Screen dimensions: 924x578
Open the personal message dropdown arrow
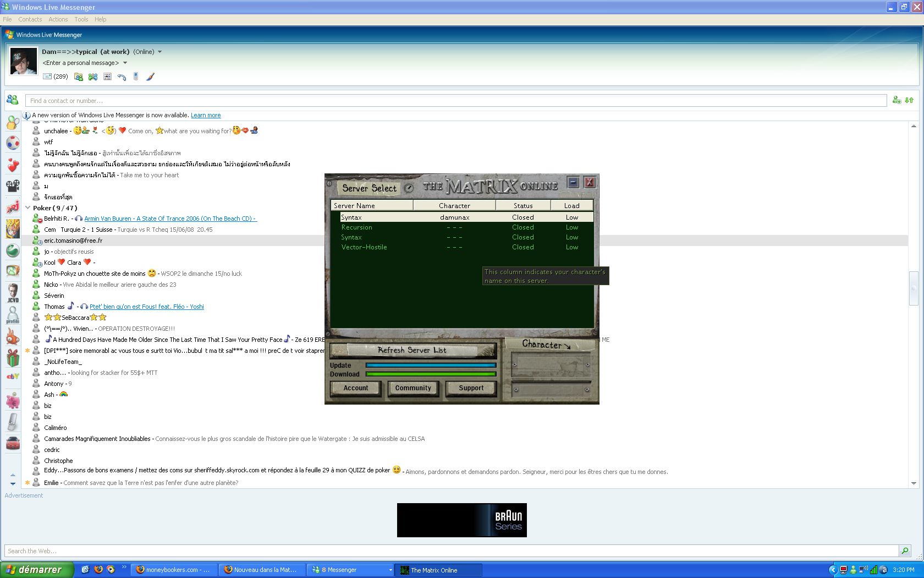click(125, 63)
